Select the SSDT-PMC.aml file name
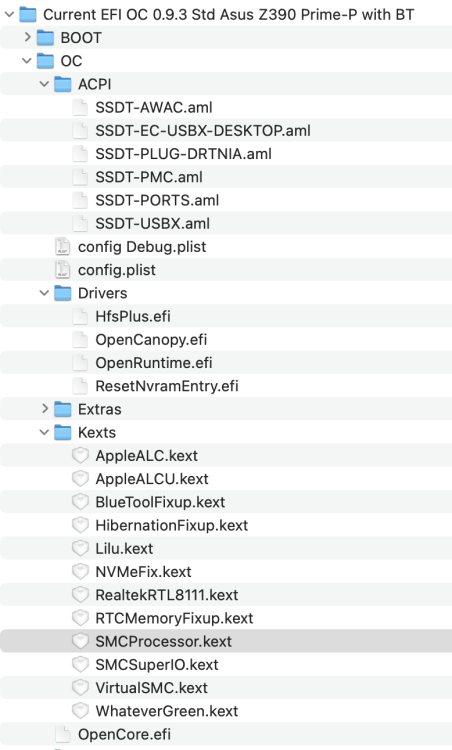Screen dimensions: 452x750 (149, 177)
